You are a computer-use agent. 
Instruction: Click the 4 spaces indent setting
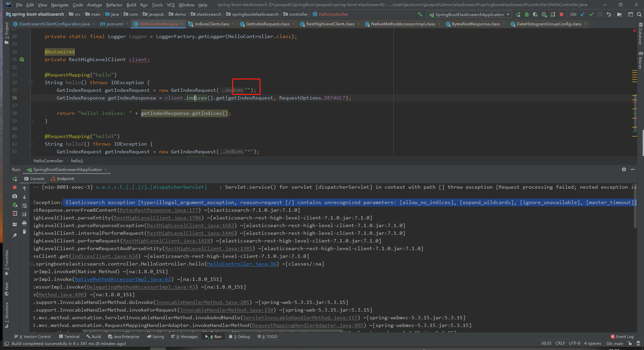point(592,343)
